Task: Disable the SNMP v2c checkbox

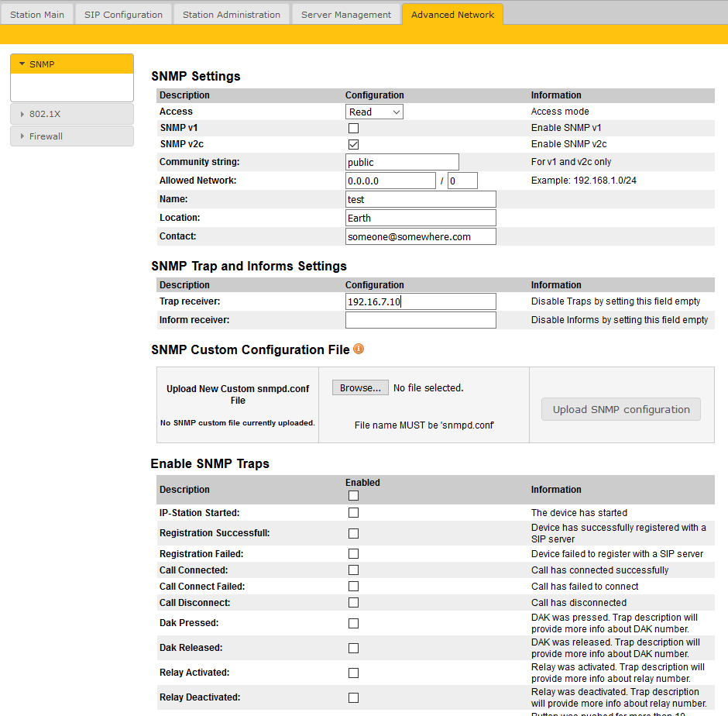Action: [x=352, y=143]
